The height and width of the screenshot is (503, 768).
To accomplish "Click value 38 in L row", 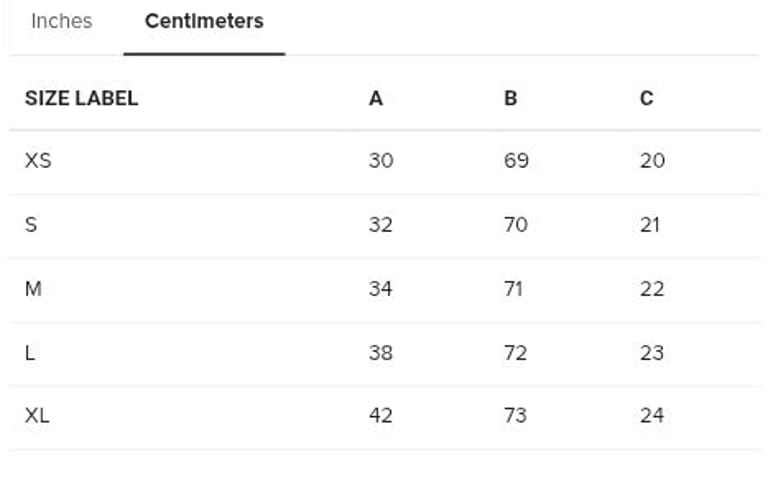I will click(380, 352).
